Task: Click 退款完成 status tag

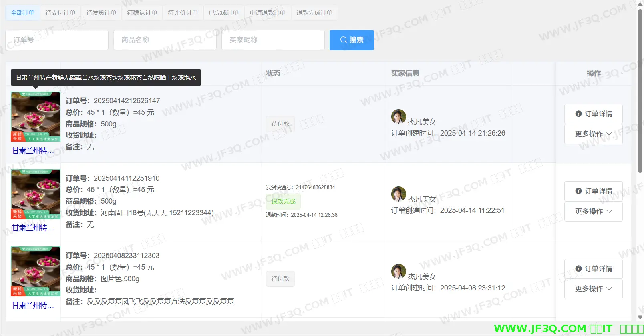Action: (283, 202)
